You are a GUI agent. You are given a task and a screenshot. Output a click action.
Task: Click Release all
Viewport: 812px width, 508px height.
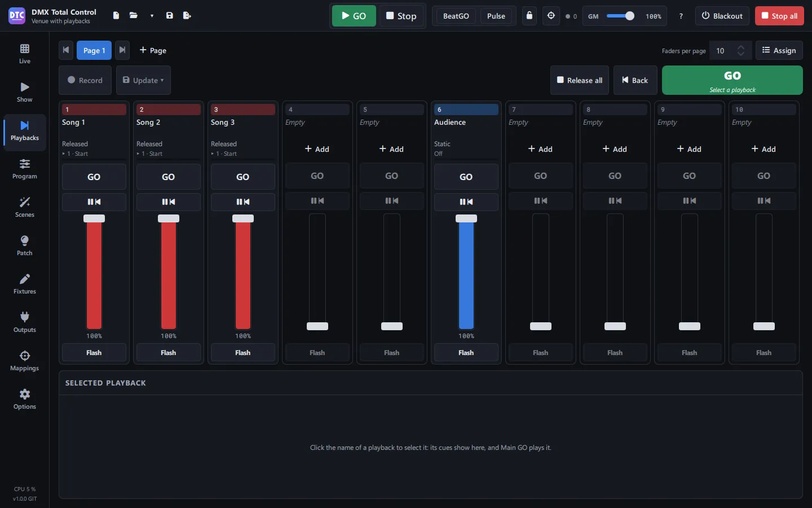[580, 80]
